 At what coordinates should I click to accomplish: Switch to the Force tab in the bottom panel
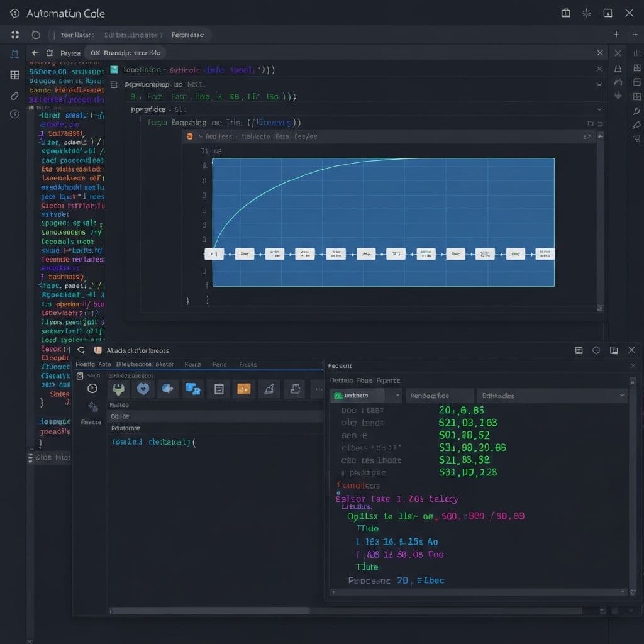point(192,364)
